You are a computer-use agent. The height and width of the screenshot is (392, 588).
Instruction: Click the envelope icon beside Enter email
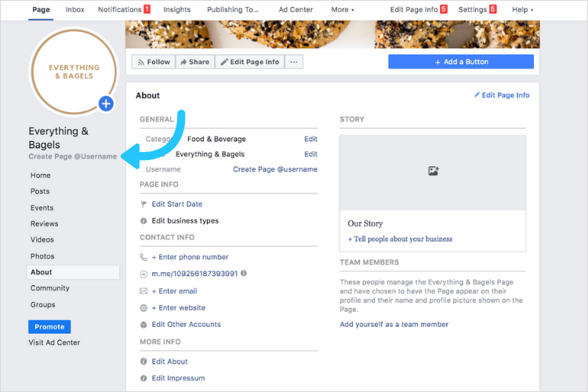coord(143,291)
